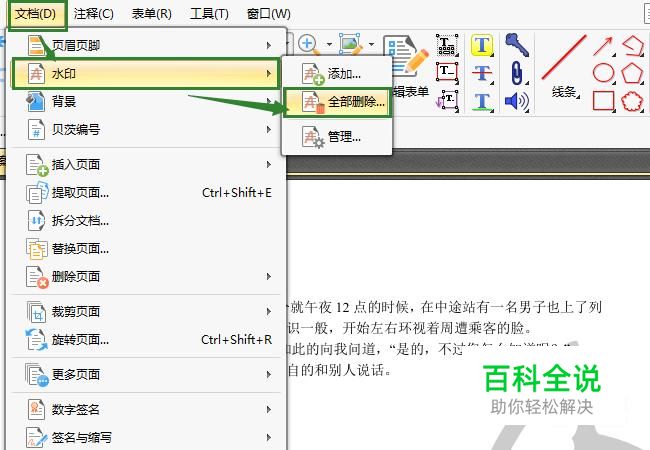Image resolution: width=650 pixels, height=450 pixels.
Task: Select the red pentagon polygon tool
Action: coord(633,74)
